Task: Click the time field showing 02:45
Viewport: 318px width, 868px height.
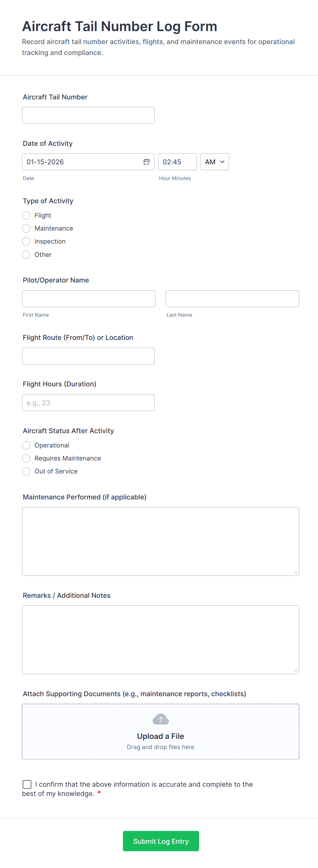Action: [177, 162]
